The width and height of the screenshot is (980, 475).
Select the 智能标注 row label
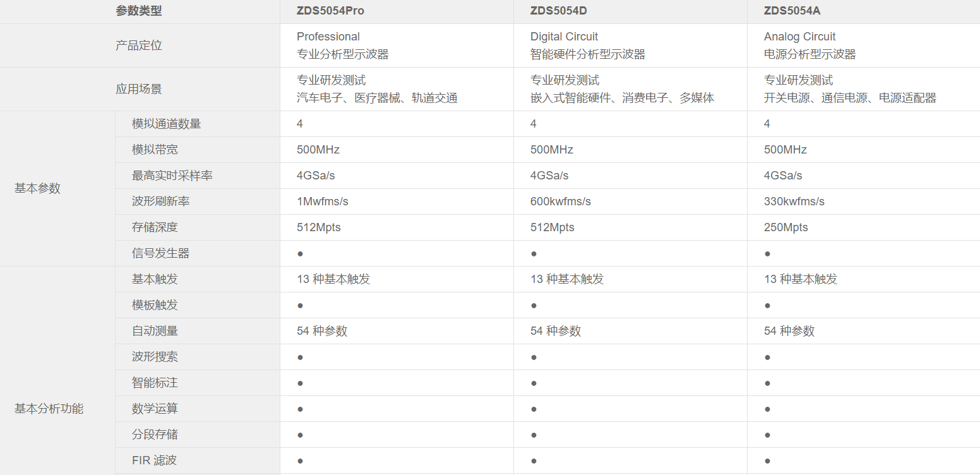click(155, 383)
